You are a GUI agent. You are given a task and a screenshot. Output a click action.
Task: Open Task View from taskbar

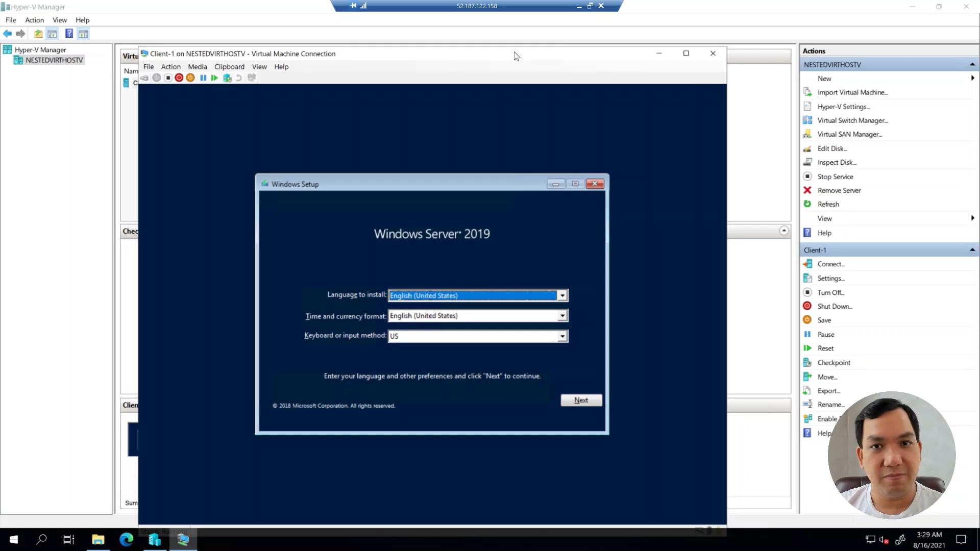coord(69,539)
